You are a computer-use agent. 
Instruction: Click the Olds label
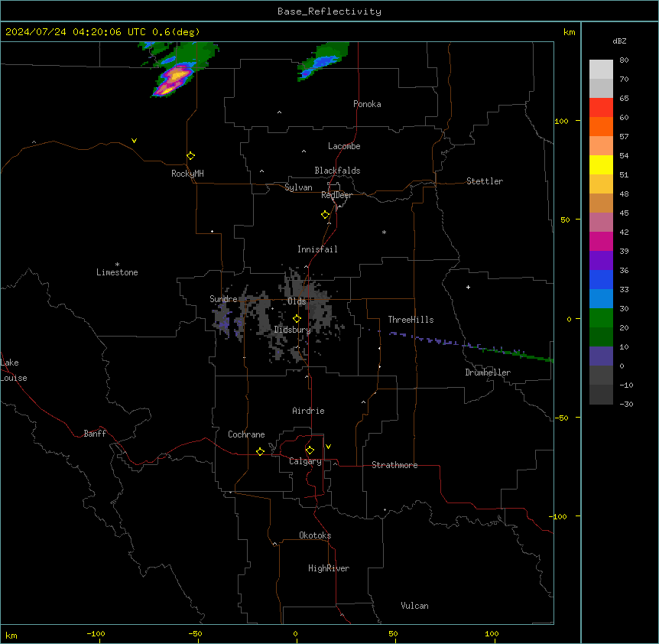coord(297,301)
